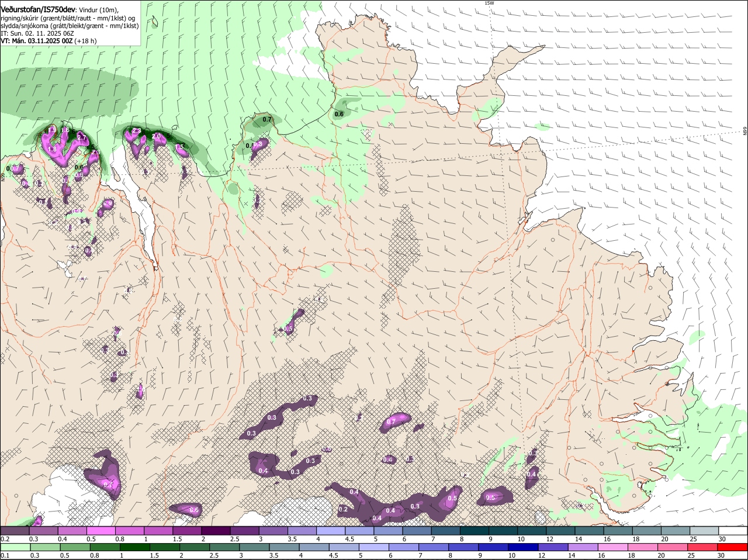Screen dimensions: 748x560
Task: Pick the snow legend swatch labeled 0.2
Action: point(15,530)
